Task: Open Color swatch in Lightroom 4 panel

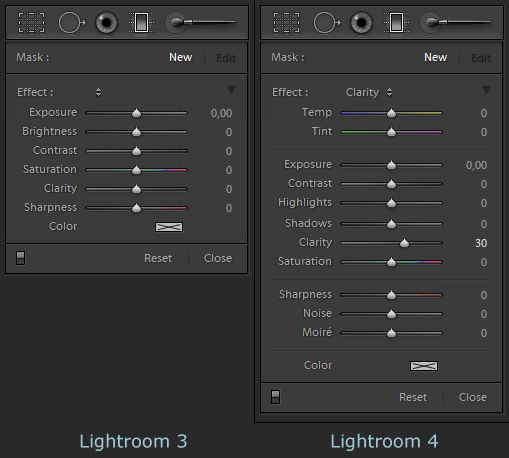Action: click(x=424, y=366)
